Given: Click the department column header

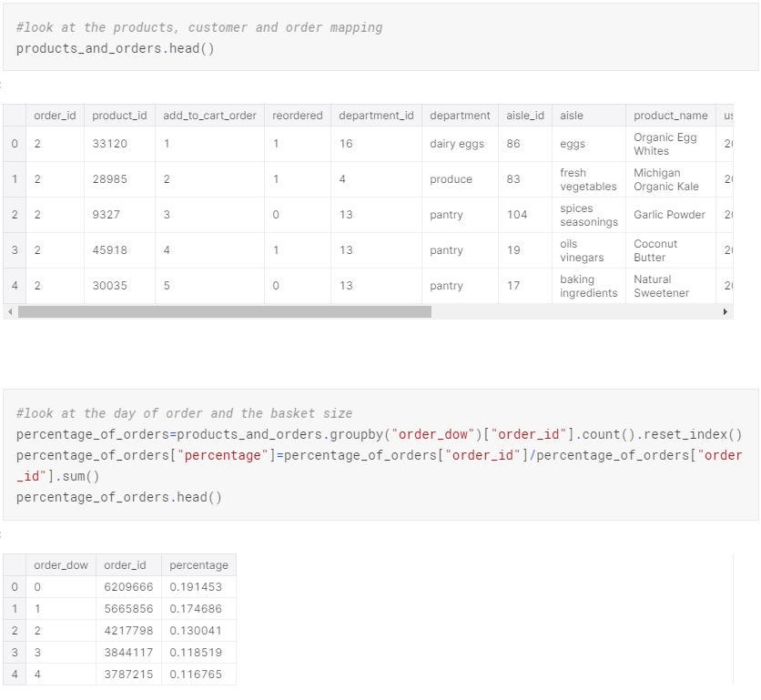Looking at the screenshot, I should [x=459, y=116].
